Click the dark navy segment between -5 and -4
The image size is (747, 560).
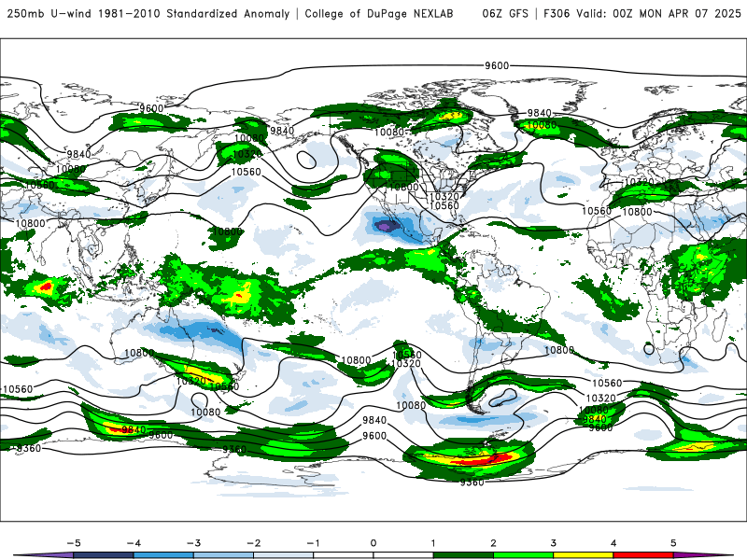pyautogui.click(x=104, y=555)
